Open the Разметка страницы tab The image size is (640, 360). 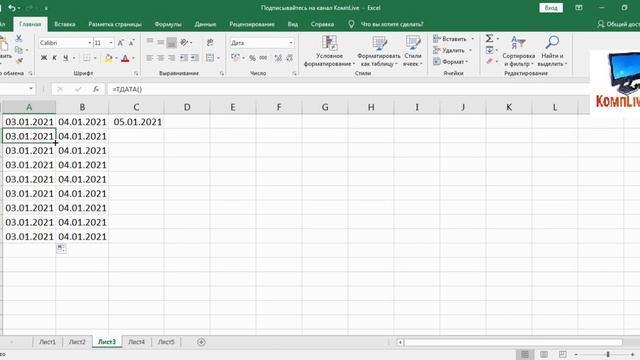pyautogui.click(x=115, y=24)
